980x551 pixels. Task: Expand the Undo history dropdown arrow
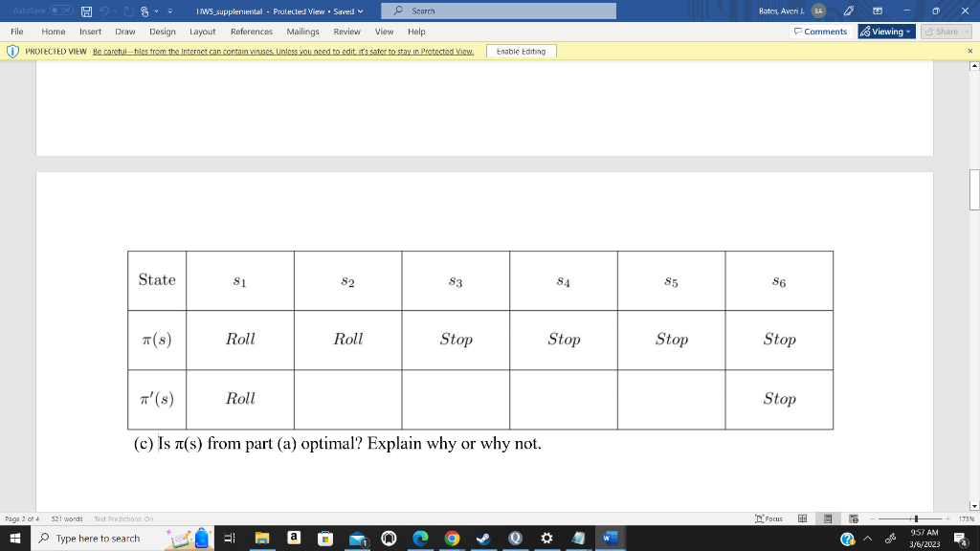tap(115, 10)
